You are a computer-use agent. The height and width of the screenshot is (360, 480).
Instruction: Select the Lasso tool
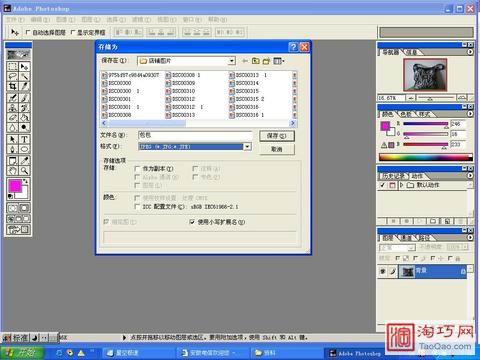tap(13, 77)
